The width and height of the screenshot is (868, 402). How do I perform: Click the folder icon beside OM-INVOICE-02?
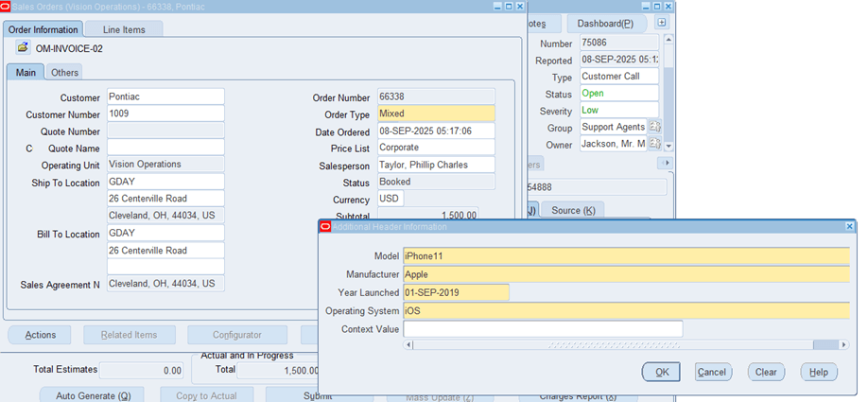point(23,48)
